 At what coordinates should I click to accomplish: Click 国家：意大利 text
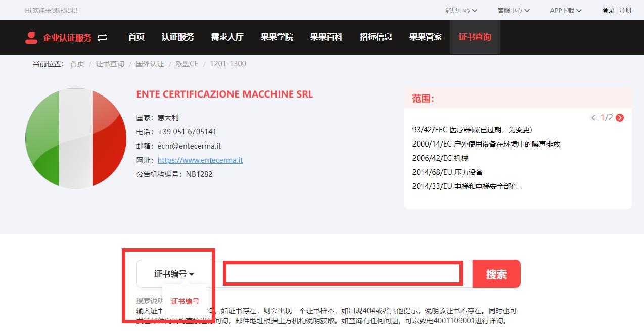click(157, 118)
